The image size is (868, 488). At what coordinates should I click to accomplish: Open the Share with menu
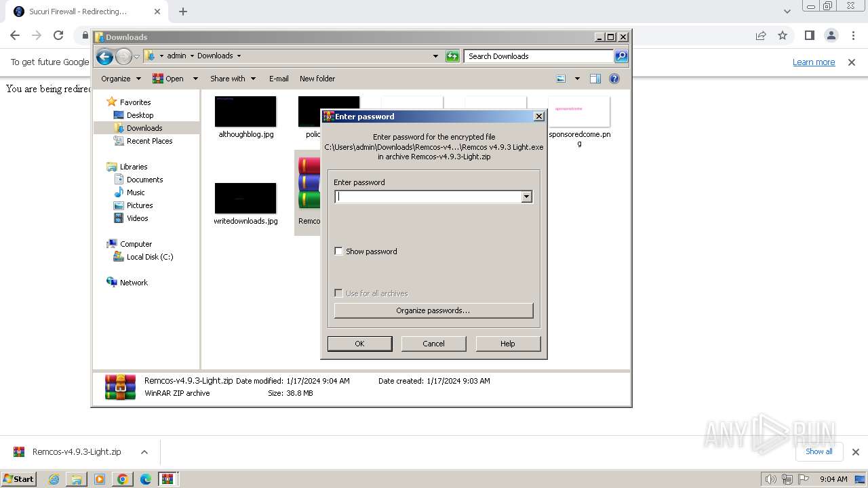click(233, 79)
